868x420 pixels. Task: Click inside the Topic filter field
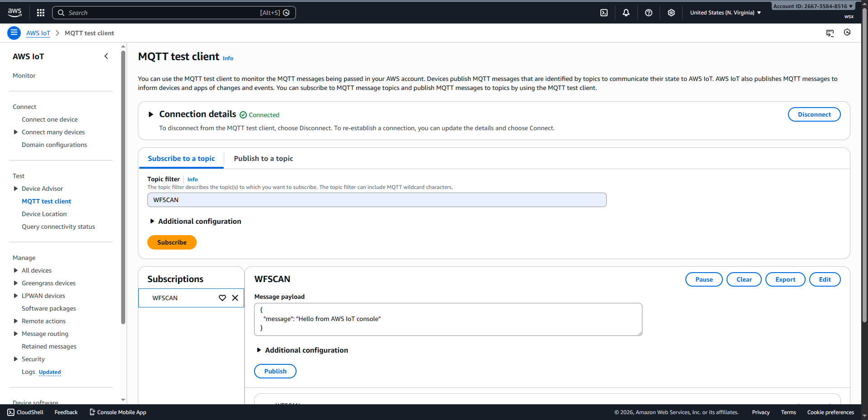click(377, 200)
